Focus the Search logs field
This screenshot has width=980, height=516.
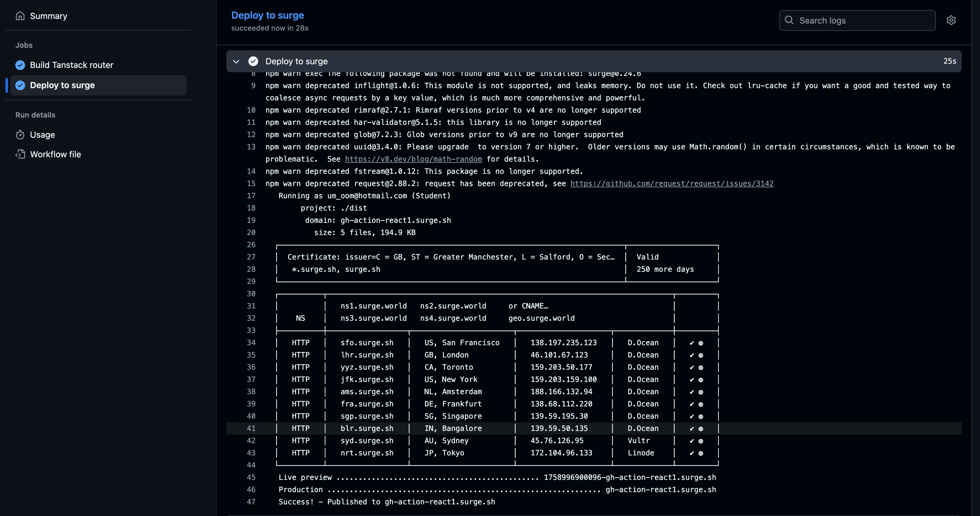point(863,21)
